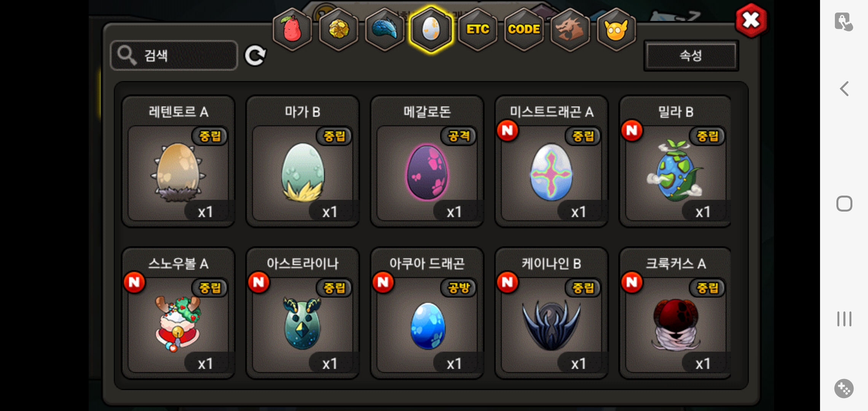Choose the 미스트드래곤 A egg
Image resolution: width=868 pixels, height=411 pixels.
click(x=552, y=161)
